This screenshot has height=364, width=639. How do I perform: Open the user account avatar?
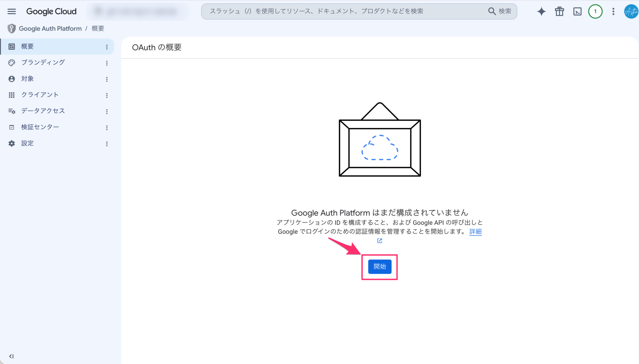click(631, 11)
